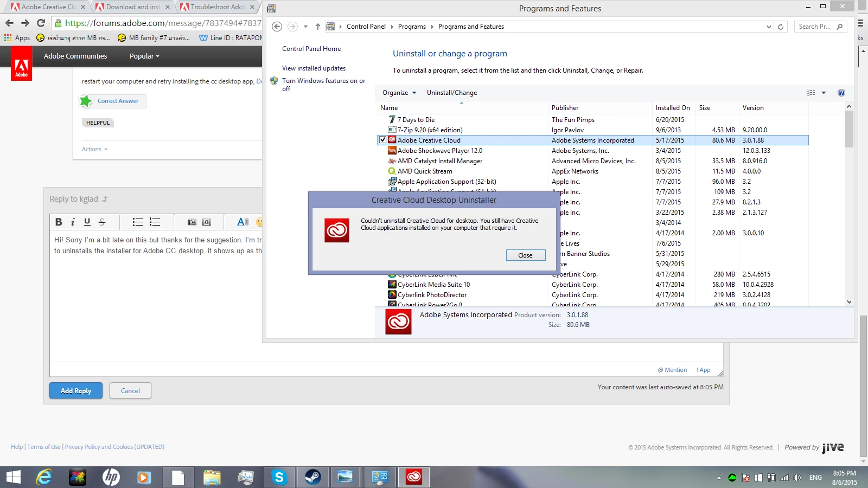Viewport: 868px width, 488px height.
Task: Expand the Actions dropdown in the post
Action: pyautogui.click(x=95, y=149)
